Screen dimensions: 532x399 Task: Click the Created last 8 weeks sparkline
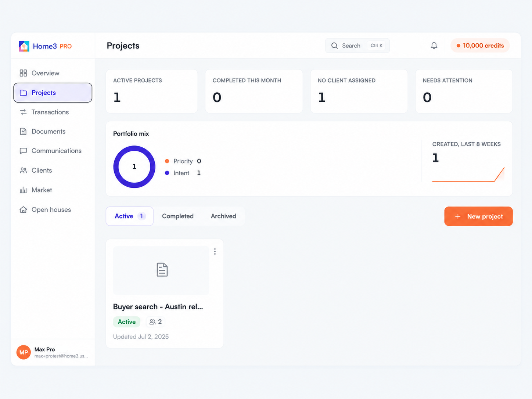click(x=468, y=174)
